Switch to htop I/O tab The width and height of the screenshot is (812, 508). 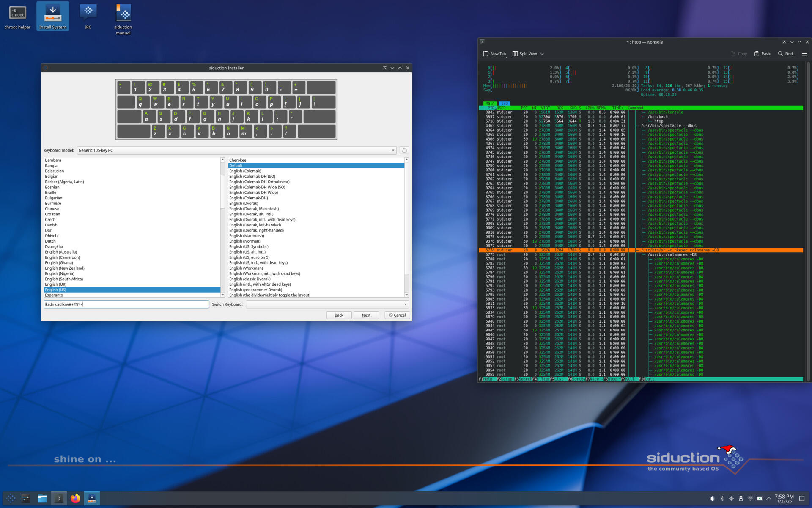click(504, 103)
